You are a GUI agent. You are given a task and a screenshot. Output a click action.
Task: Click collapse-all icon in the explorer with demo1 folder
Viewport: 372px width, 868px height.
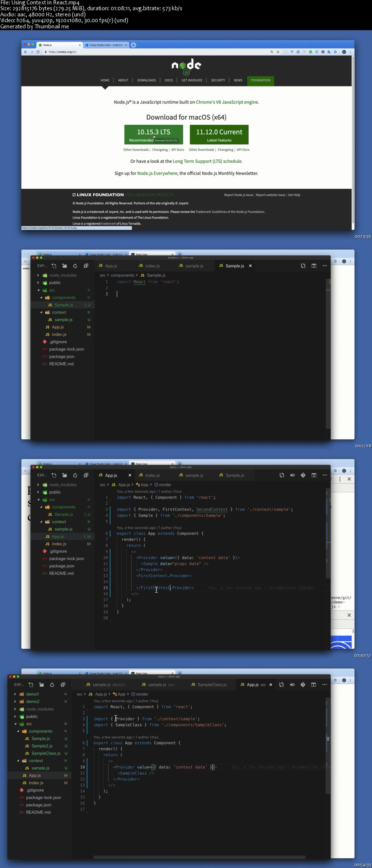tap(63, 685)
